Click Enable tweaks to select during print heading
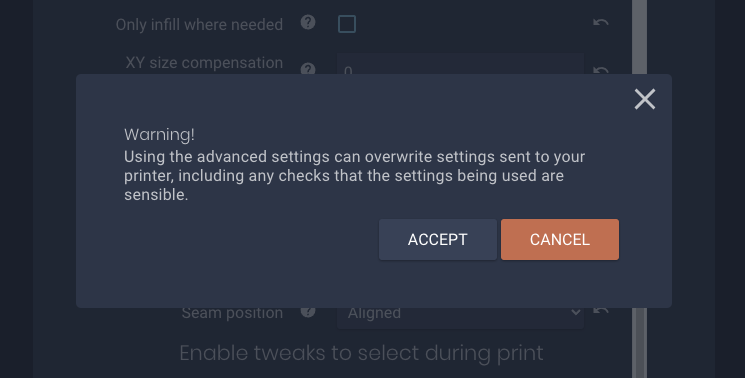This screenshot has width=745, height=378. click(361, 353)
